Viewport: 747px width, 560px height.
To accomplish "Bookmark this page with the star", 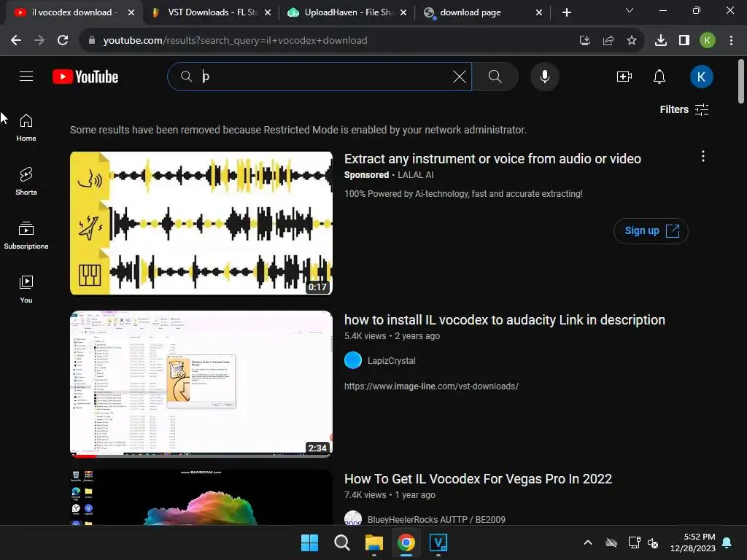I will pos(632,41).
